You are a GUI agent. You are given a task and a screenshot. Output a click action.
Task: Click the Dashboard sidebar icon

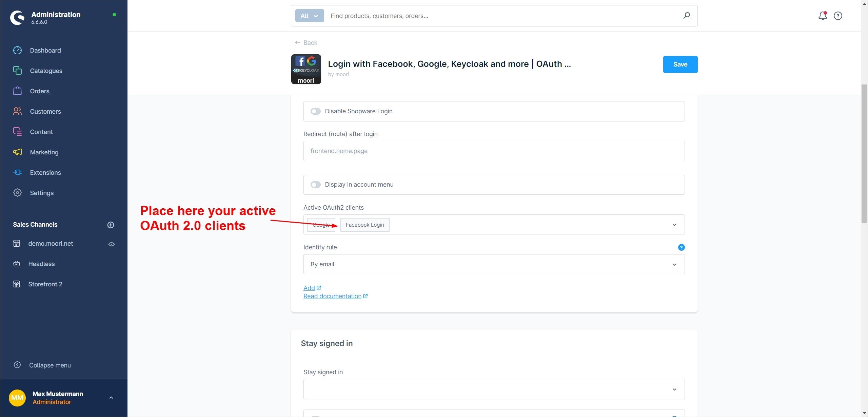click(x=17, y=51)
